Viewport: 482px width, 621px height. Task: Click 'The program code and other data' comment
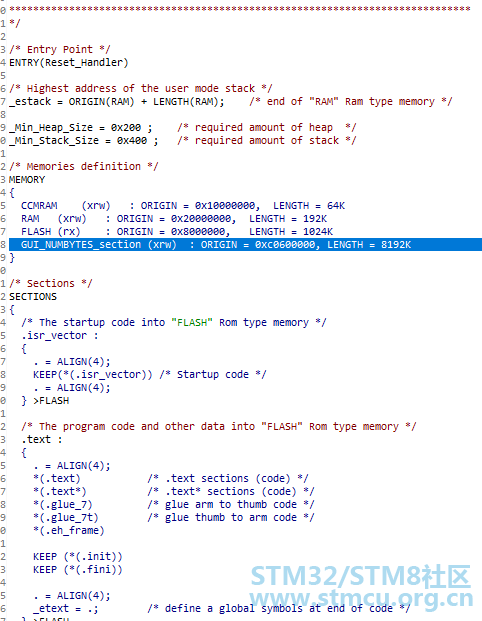[219, 427]
